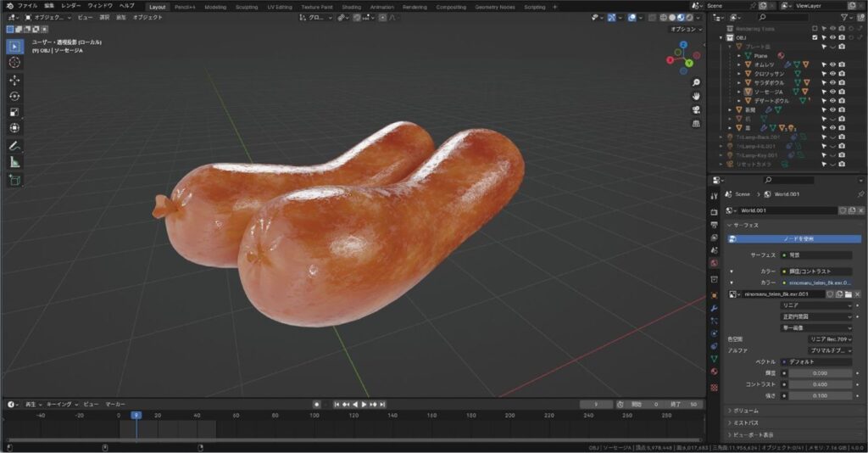Toggle camera view with the camera icon
This screenshot has height=453, width=868.
pos(696,109)
